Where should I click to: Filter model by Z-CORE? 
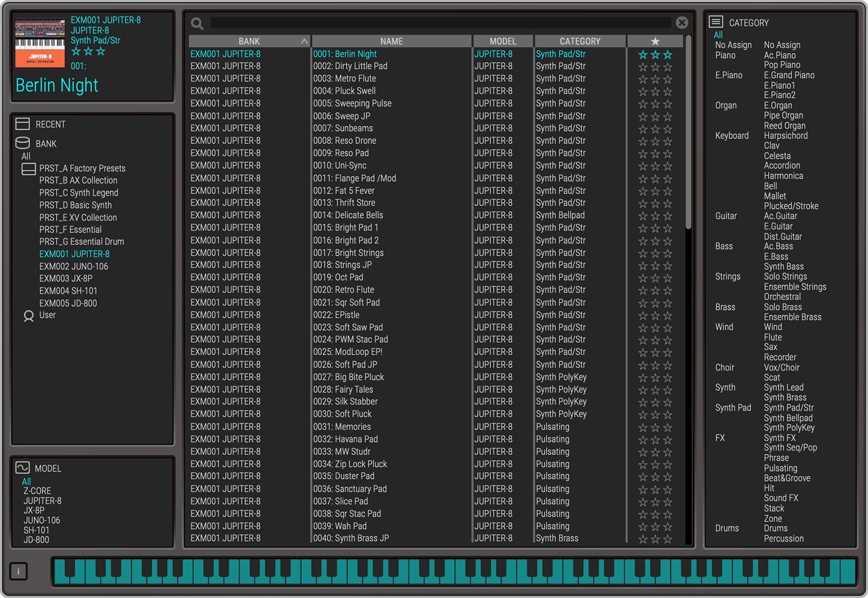(x=37, y=490)
